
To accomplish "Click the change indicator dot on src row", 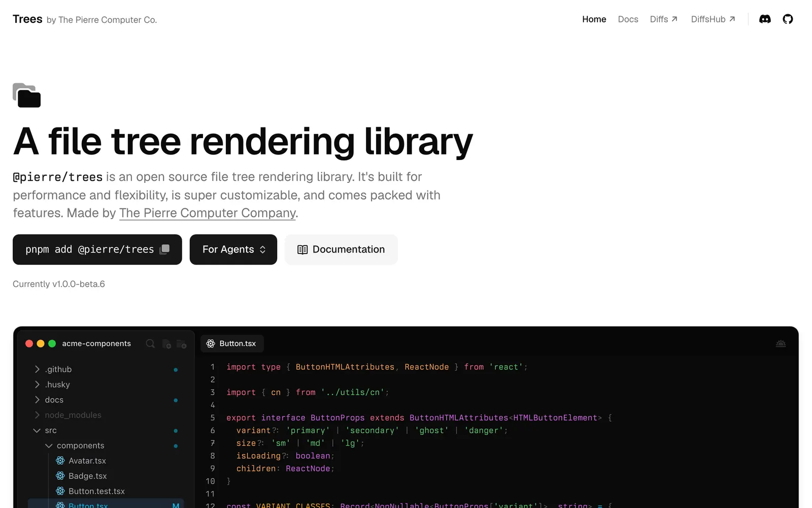I will tap(176, 431).
